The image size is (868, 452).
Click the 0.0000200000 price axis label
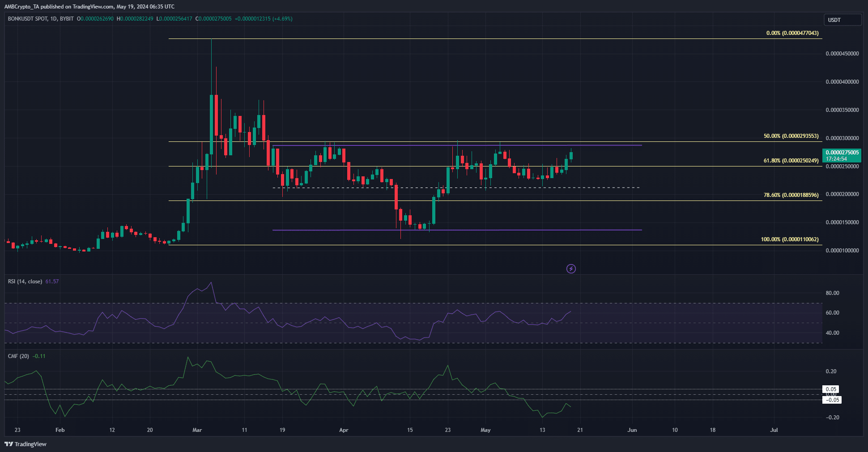click(x=842, y=194)
